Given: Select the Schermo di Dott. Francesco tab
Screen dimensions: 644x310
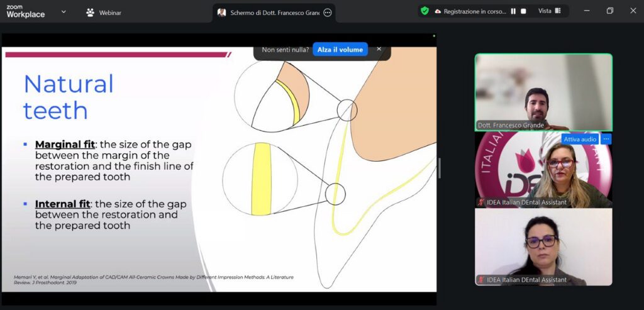Looking at the screenshot, I should 269,13.
